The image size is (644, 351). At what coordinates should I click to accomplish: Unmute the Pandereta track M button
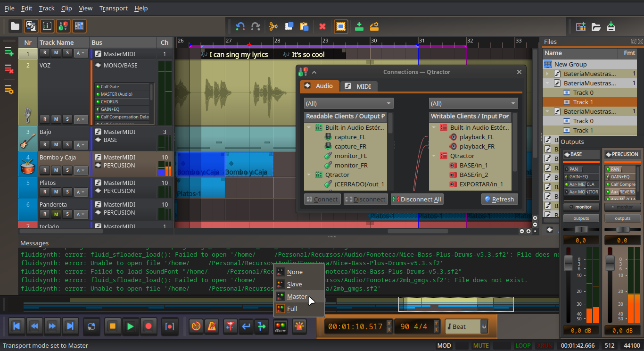click(56, 214)
